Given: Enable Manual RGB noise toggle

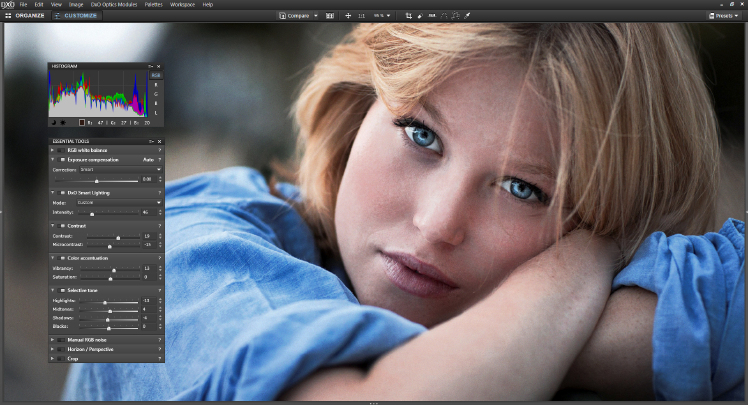Looking at the screenshot, I should click(x=61, y=340).
